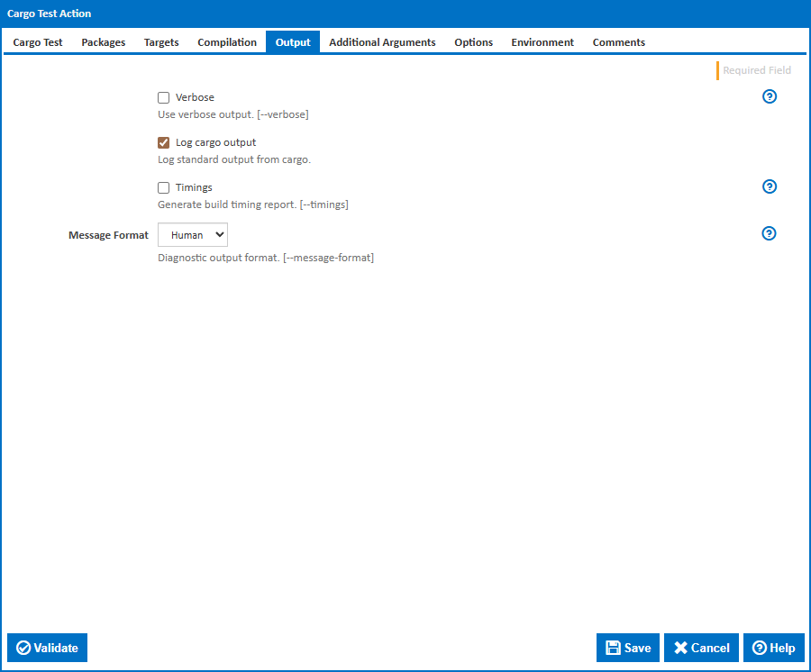Screen dimensions: 811x672
Task: Select the Compilation tab
Action: [227, 42]
